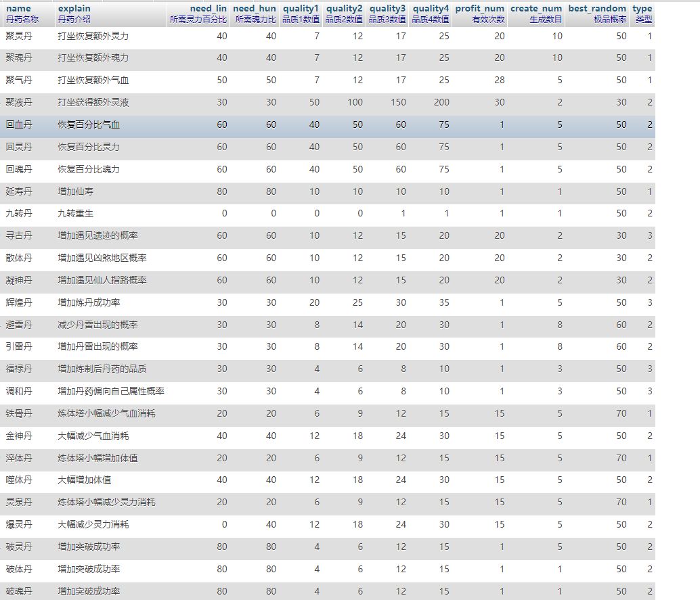Click the 破魂丹 name cell
This screenshot has height=600, width=700.
pos(19,591)
